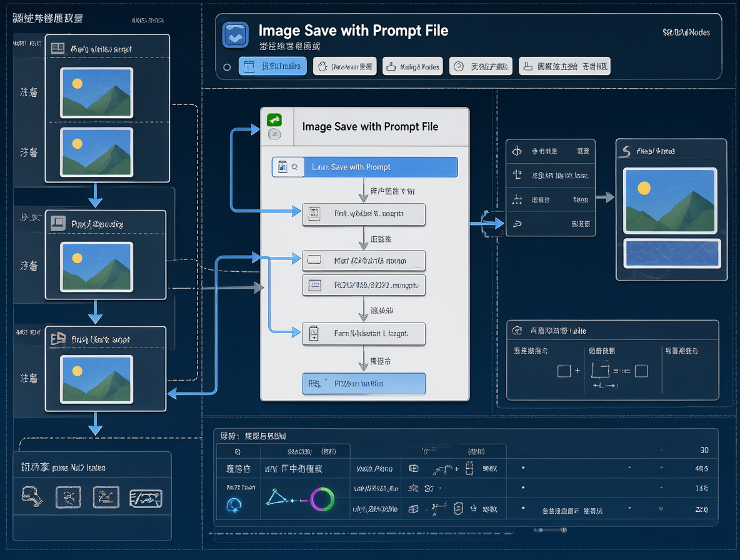This screenshot has width=740, height=560.
Task: Click the Fern step box in center node
Action: [363, 334]
